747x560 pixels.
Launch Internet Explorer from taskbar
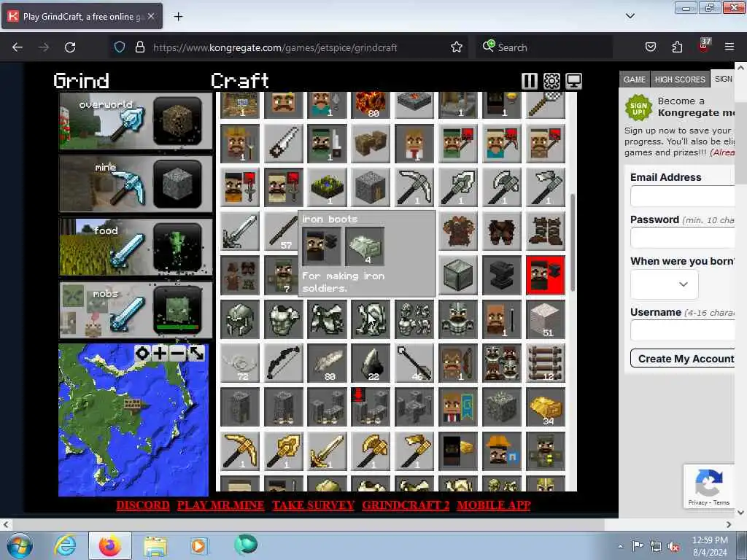point(65,545)
